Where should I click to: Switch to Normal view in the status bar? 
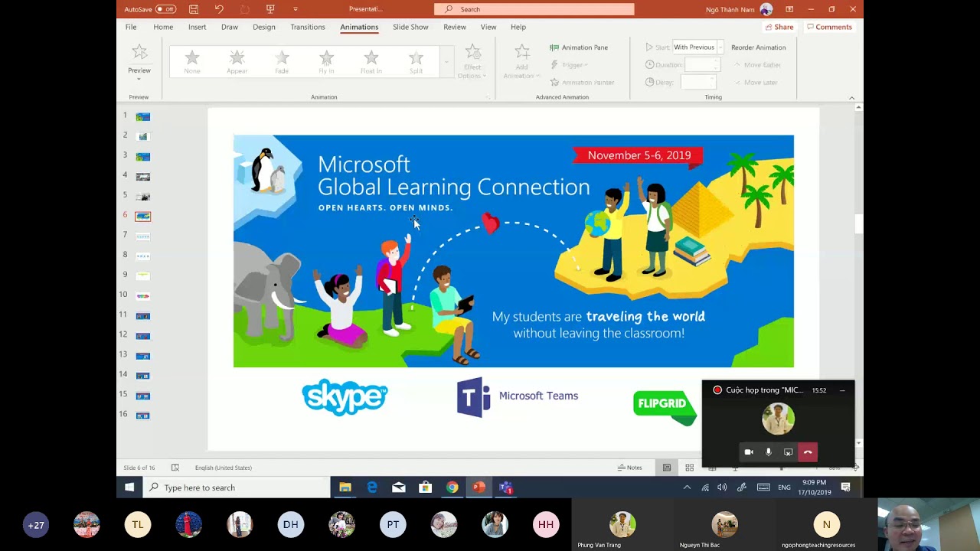[667, 468]
